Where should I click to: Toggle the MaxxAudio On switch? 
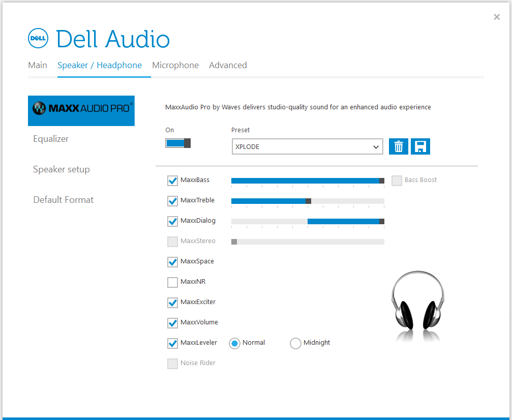tap(178, 143)
